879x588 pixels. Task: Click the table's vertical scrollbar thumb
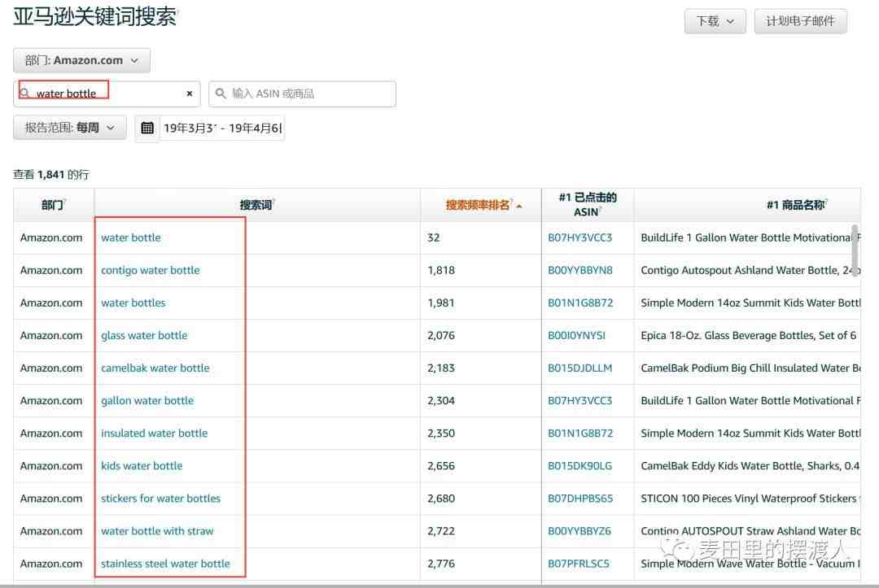coord(855,250)
